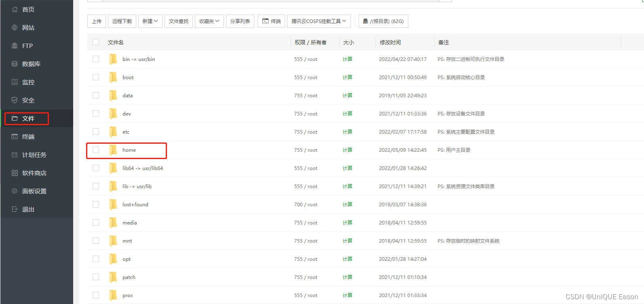Viewport: 644px width, 304px height.
Task: Click the shield icon for 安全
Action: 15,100
